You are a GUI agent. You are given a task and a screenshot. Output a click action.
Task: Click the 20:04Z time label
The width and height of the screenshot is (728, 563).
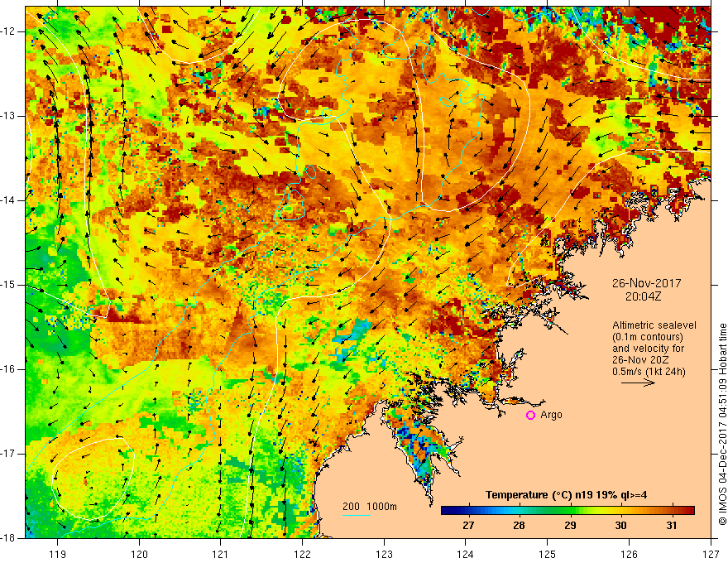[643, 296]
